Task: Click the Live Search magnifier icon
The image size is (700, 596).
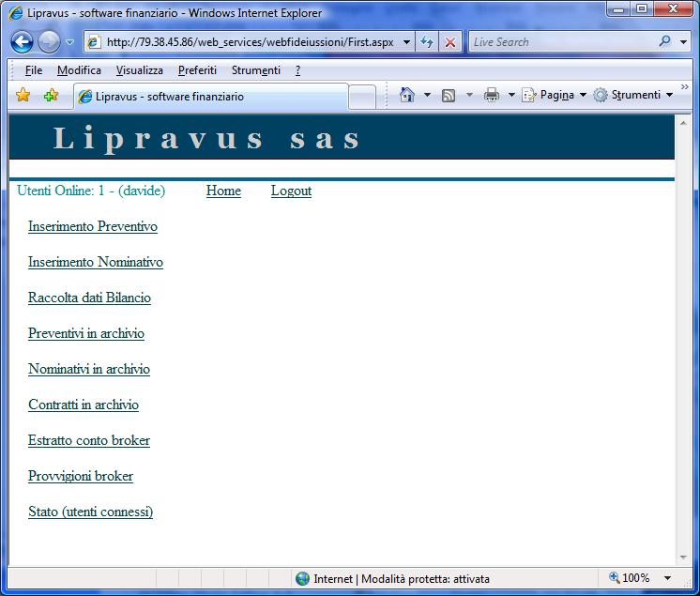Action: point(664,41)
